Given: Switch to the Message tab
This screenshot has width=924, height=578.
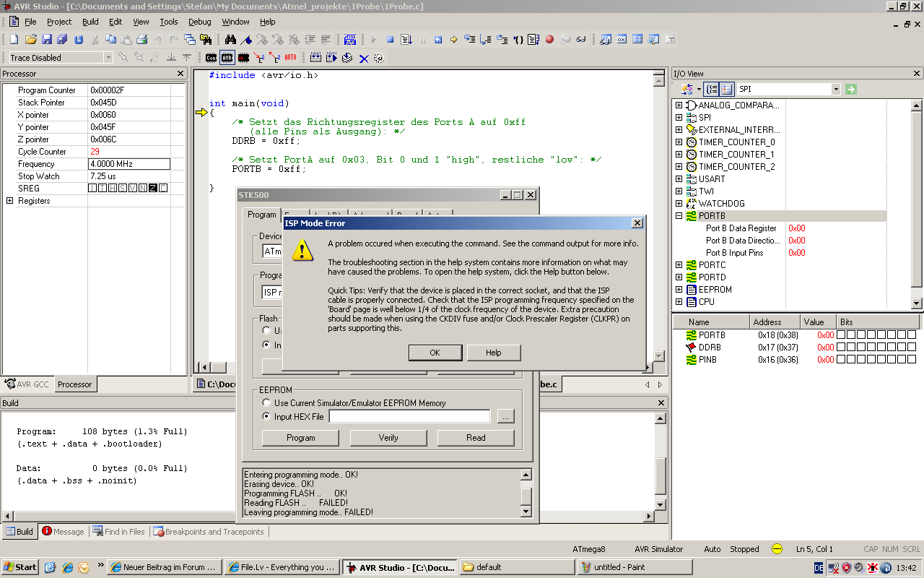Looking at the screenshot, I should [x=63, y=532].
